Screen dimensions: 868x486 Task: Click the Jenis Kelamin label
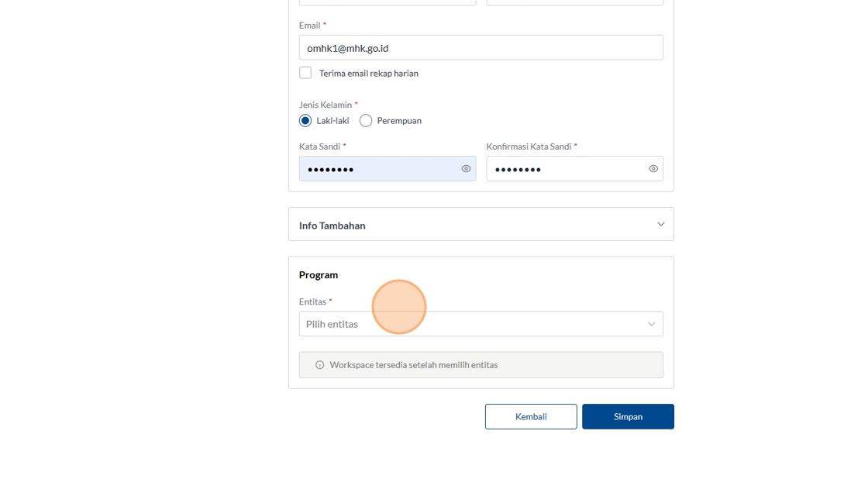325,105
